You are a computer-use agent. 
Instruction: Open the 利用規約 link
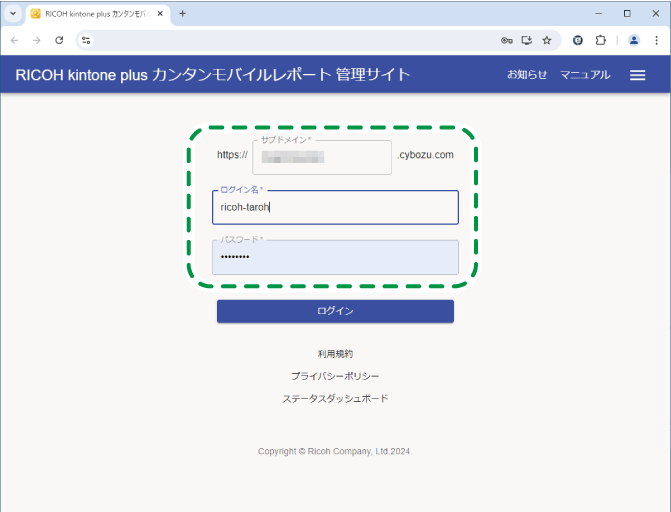pyautogui.click(x=335, y=354)
